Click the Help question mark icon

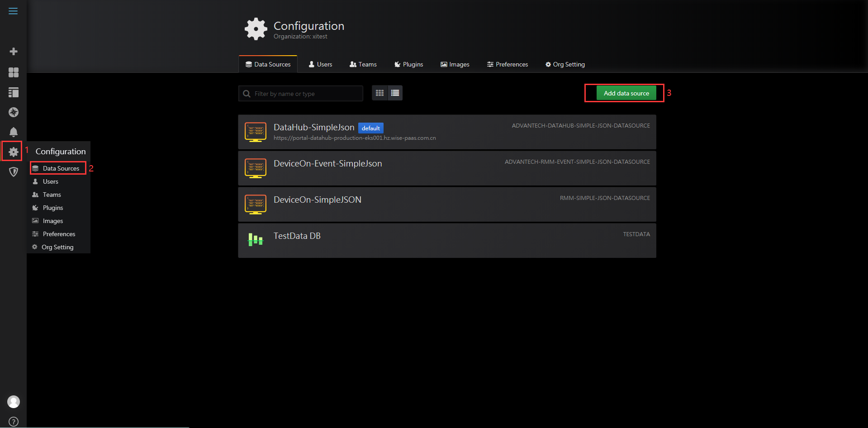[x=13, y=421]
